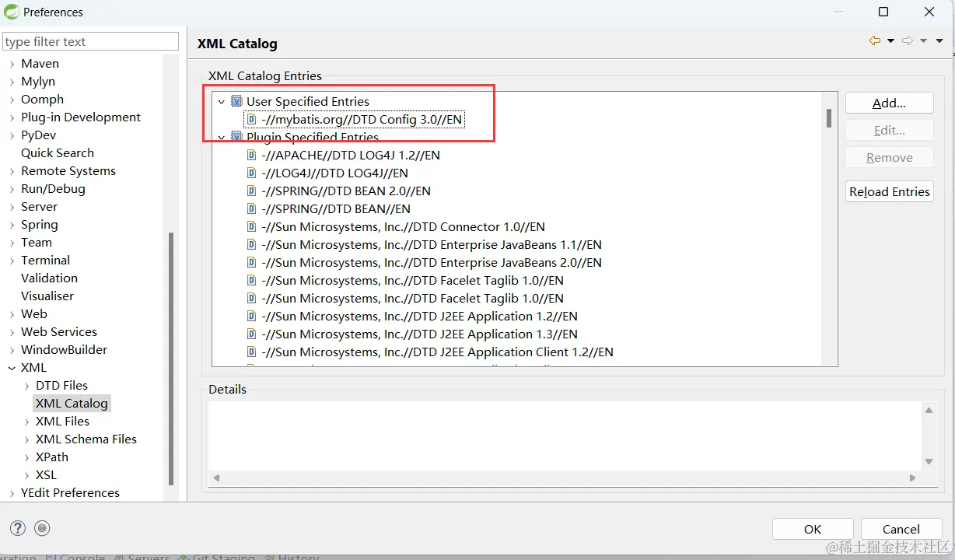Viewport: 955px width, 560px height.
Task: Click the User Specified Entries catalog icon
Action: pos(236,101)
